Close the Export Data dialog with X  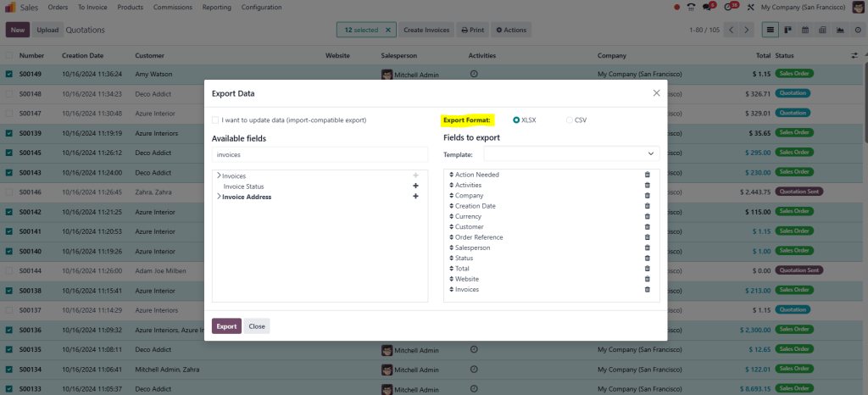pos(657,93)
